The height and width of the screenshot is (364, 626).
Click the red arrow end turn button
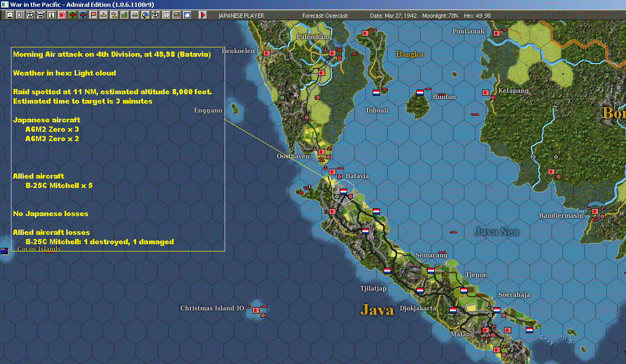pos(203,15)
